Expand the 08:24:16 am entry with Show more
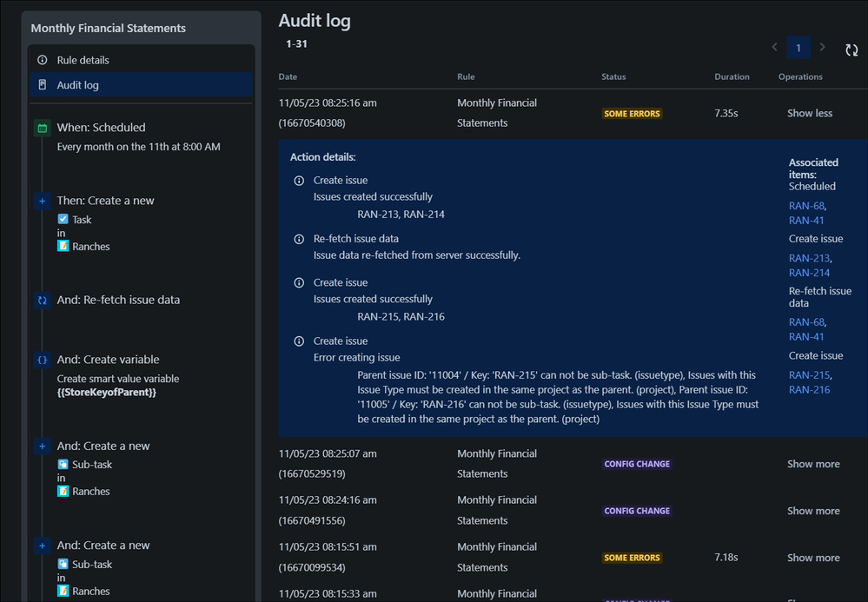The image size is (868, 602). tap(813, 511)
